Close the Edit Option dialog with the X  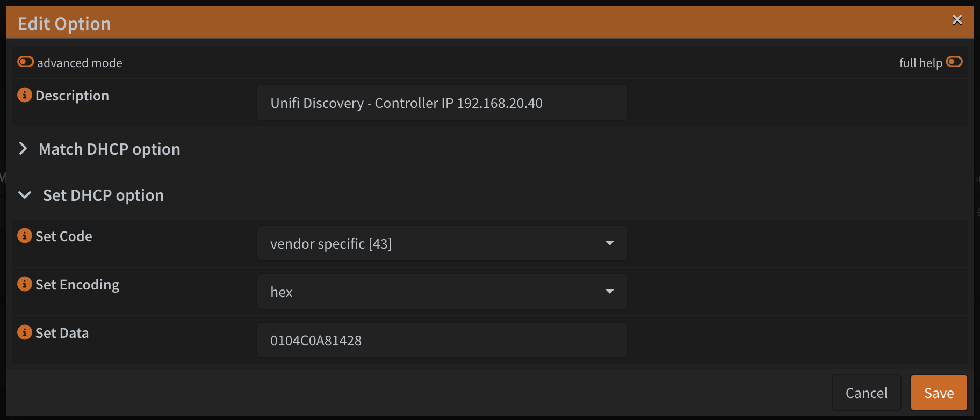coord(957,20)
